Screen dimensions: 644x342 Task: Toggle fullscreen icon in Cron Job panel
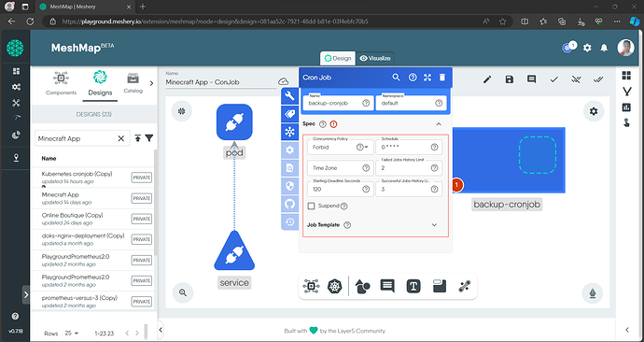(427, 78)
